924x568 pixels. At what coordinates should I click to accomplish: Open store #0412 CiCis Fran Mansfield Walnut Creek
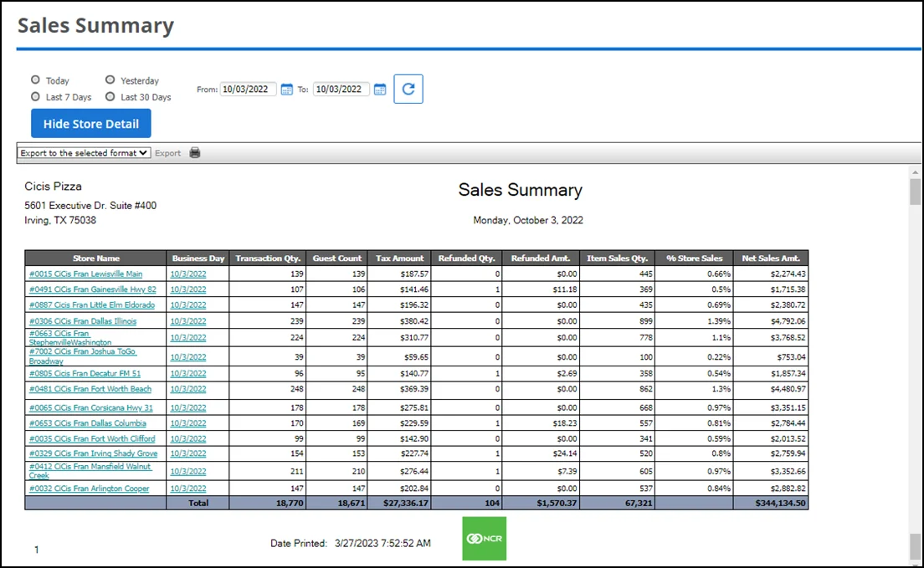coord(90,471)
